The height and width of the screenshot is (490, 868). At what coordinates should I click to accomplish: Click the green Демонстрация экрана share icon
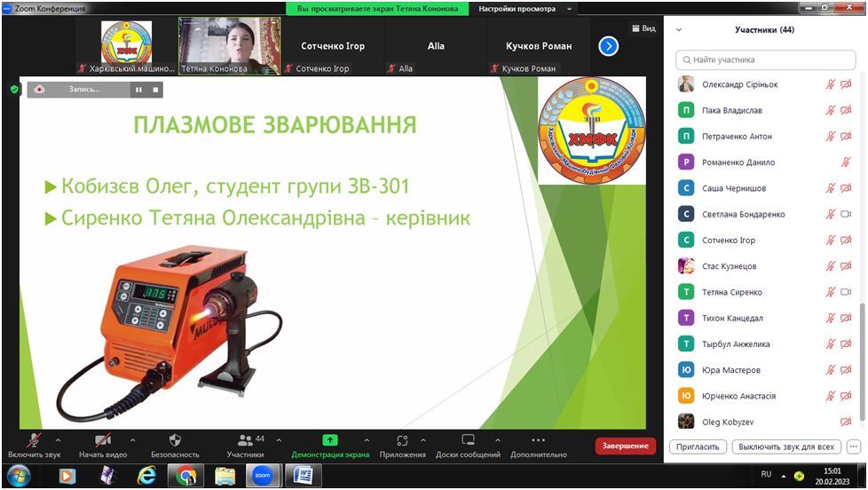[x=330, y=440]
